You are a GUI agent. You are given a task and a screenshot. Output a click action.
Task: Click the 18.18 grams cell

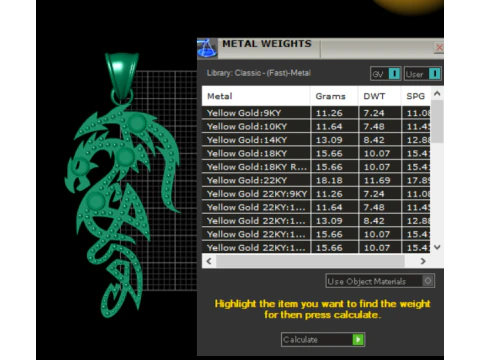(x=334, y=180)
